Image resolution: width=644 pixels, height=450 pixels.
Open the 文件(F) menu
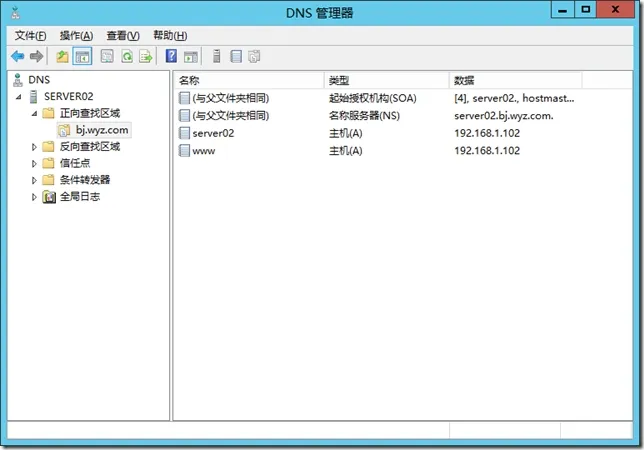pyautogui.click(x=30, y=36)
